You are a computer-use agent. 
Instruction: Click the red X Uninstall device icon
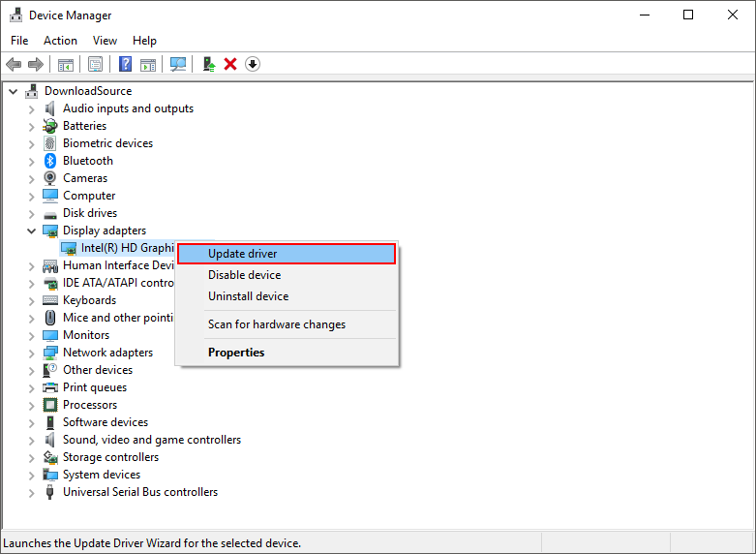230,64
